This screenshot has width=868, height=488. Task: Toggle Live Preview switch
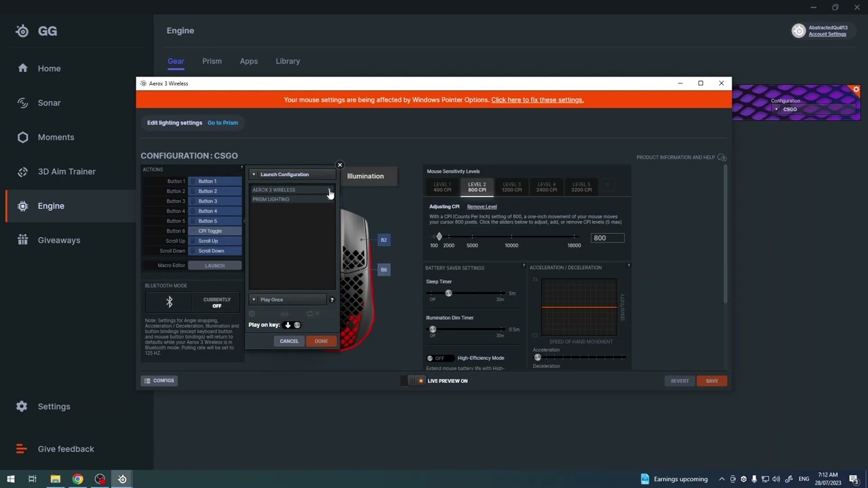click(415, 381)
